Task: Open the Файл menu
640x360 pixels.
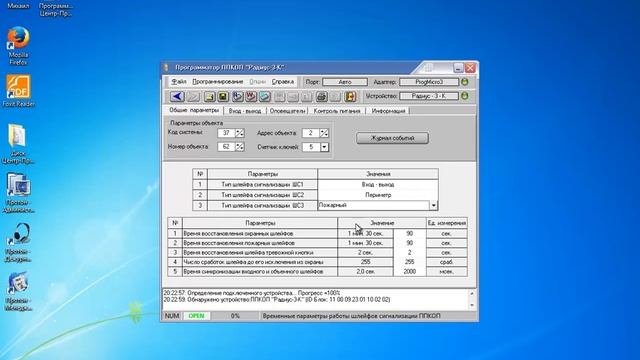Action: coord(179,82)
